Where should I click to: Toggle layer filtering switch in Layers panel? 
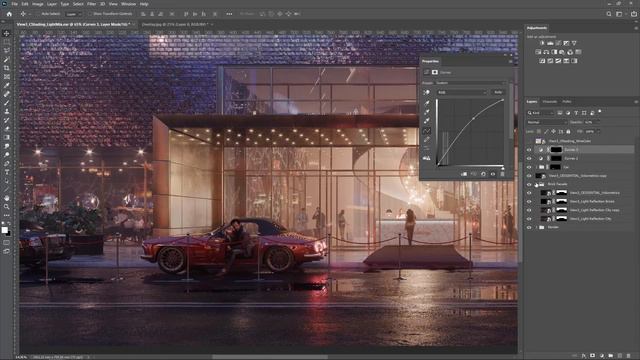(x=600, y=111)
